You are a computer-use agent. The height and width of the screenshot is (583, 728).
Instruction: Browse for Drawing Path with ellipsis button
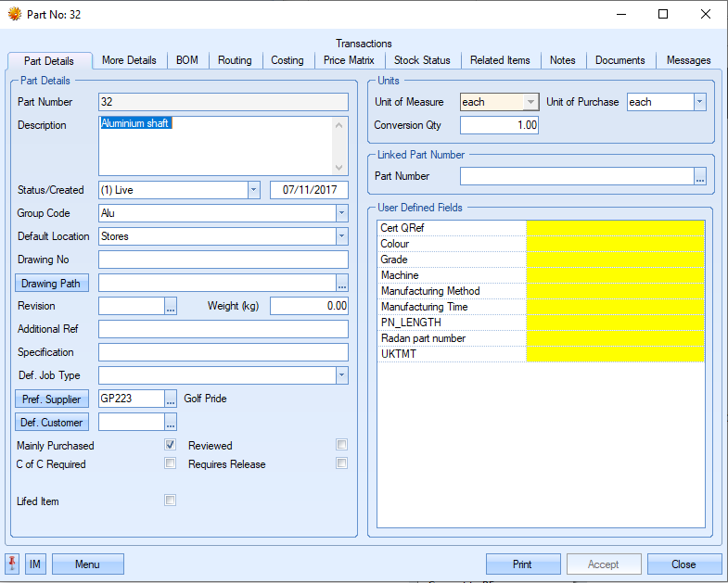pyautogui.click(x=342, y=283)
